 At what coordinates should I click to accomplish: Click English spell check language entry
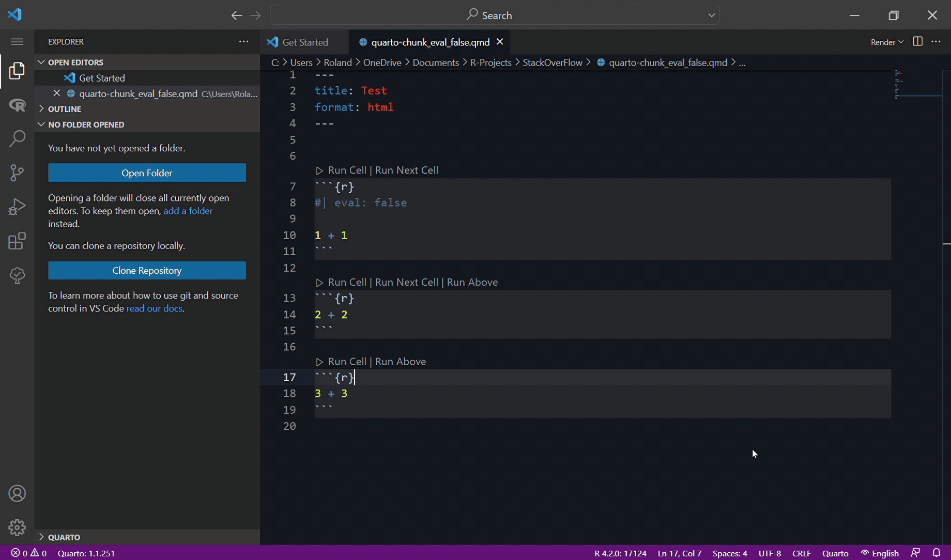click(880, 553)
